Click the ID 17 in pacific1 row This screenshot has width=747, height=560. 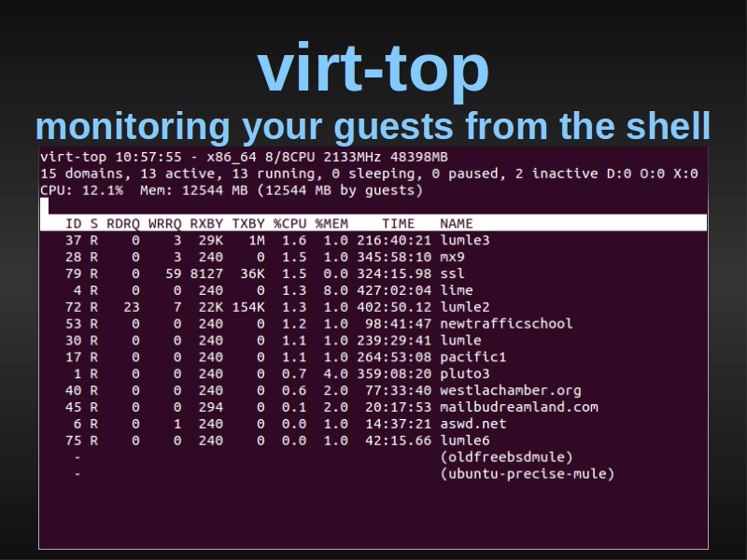point(74,357)
